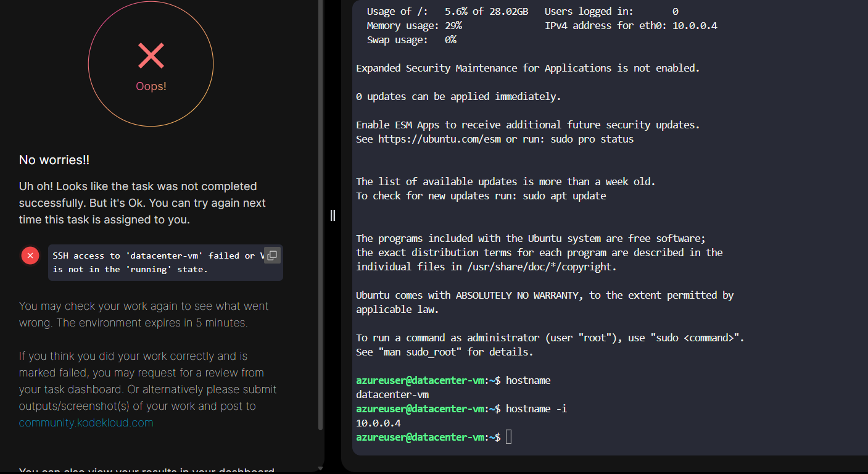Click the large red X failure icon
This screenshot has height=474, width=868.
tap(151, 56)
